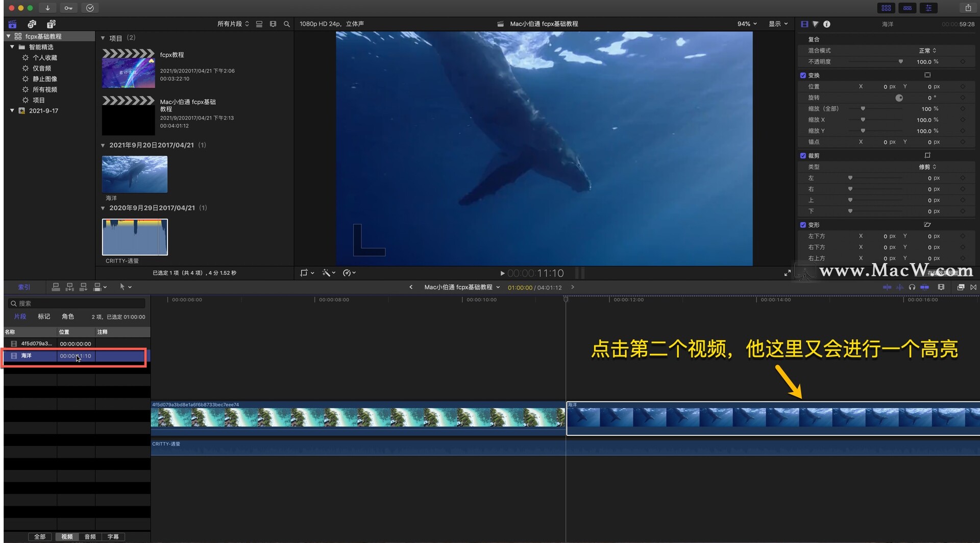Collapse the 2021年9月20日 group

tap(103, 146)
